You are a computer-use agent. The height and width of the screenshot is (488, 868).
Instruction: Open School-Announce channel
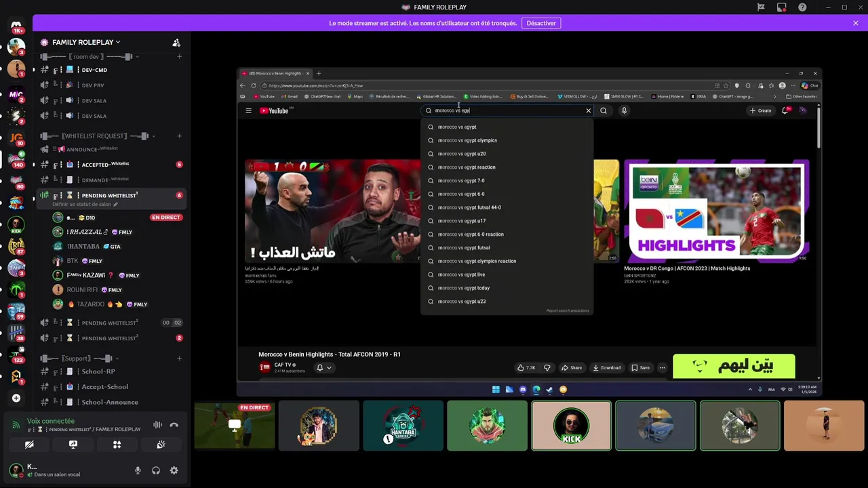click(111, 402)
